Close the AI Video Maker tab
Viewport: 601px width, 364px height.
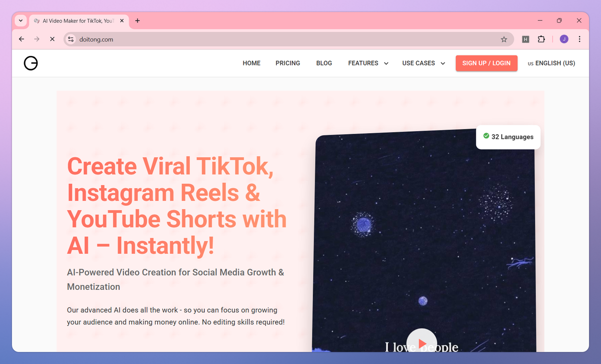point(122,21)
